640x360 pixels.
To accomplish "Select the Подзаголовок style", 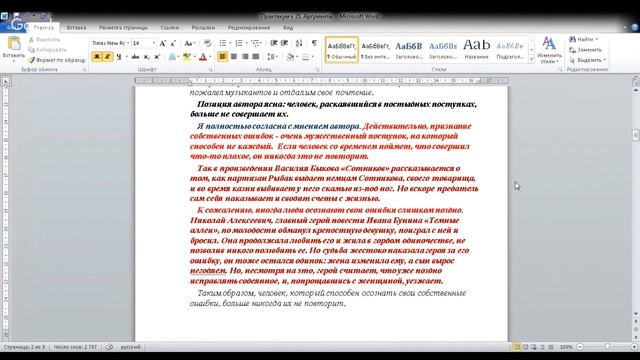I will coord(510,50).
